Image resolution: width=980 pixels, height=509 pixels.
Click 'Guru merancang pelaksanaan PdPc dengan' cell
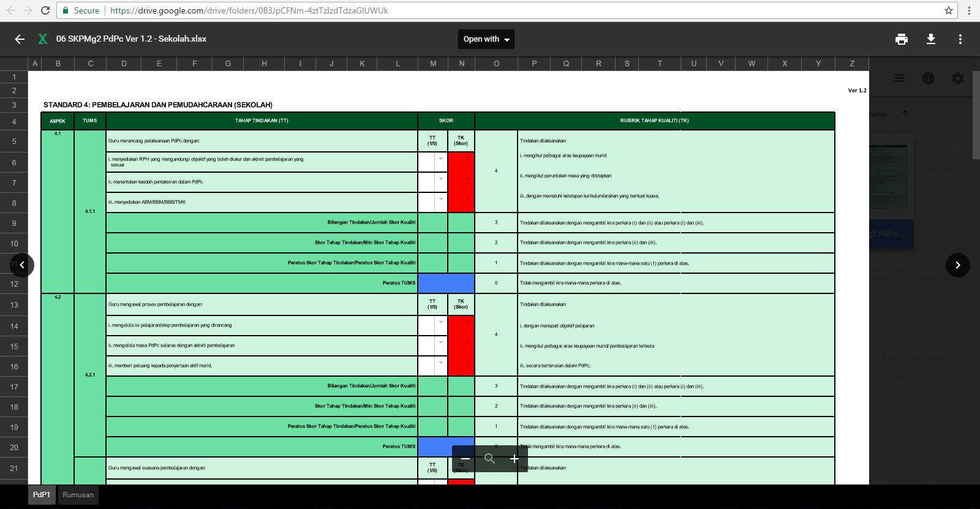[262, 141]
